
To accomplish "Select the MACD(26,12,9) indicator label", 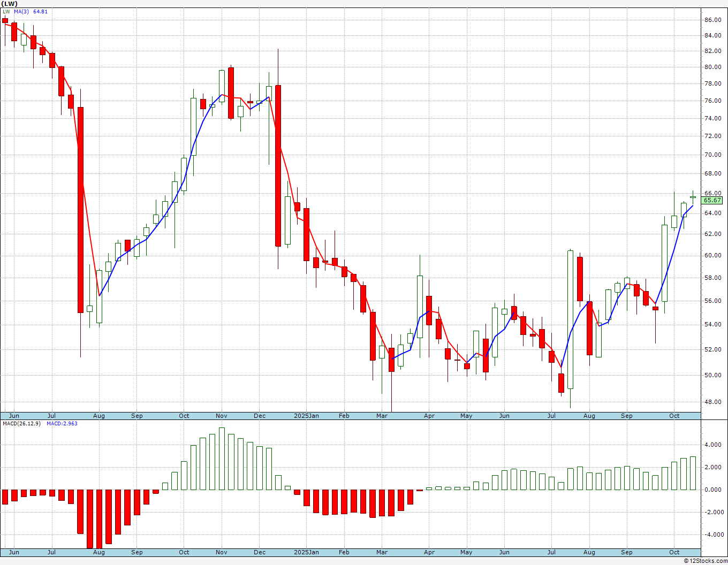I will tap(21, 424).
